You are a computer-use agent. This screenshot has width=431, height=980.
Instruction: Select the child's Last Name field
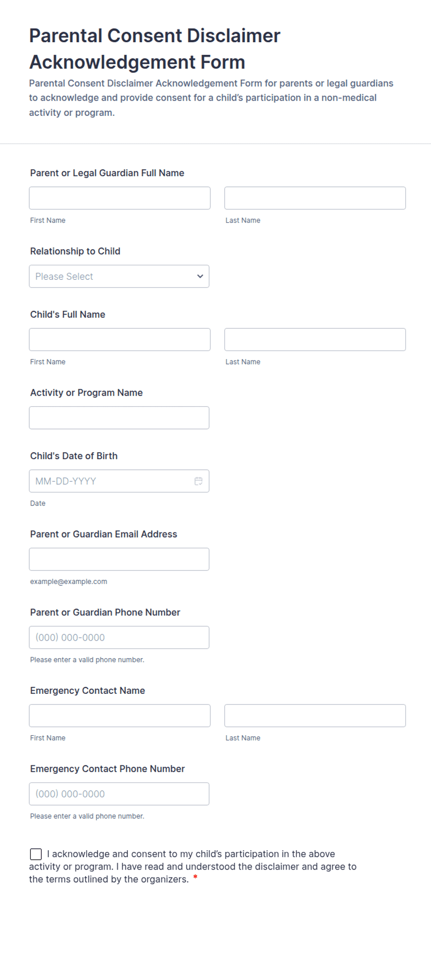click(x=315, y=339)
